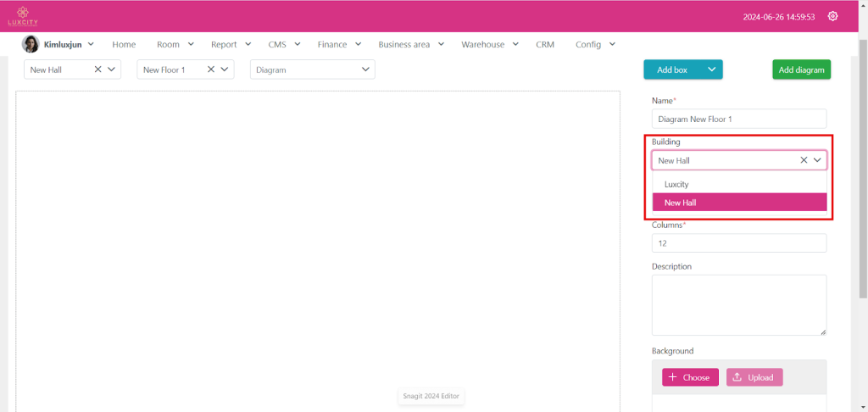The image size is (868, 412).
Task: Click the Add diagram button
Action: (801, 70)
